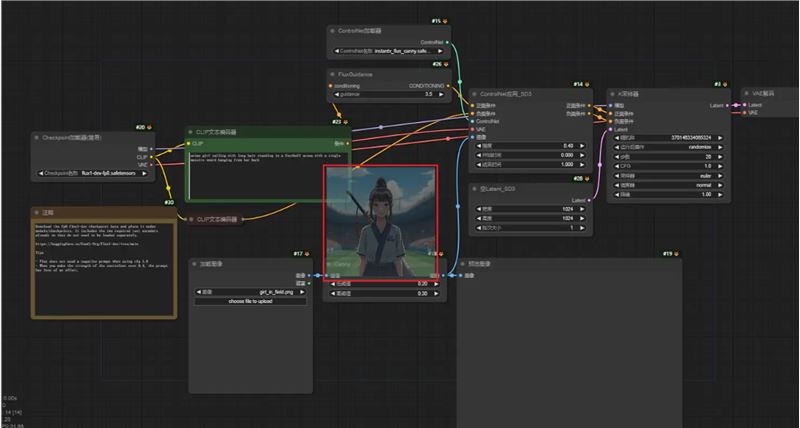Increase guidance value 3.5 with right arrow

pyautogui.click(x=441, y=94)
